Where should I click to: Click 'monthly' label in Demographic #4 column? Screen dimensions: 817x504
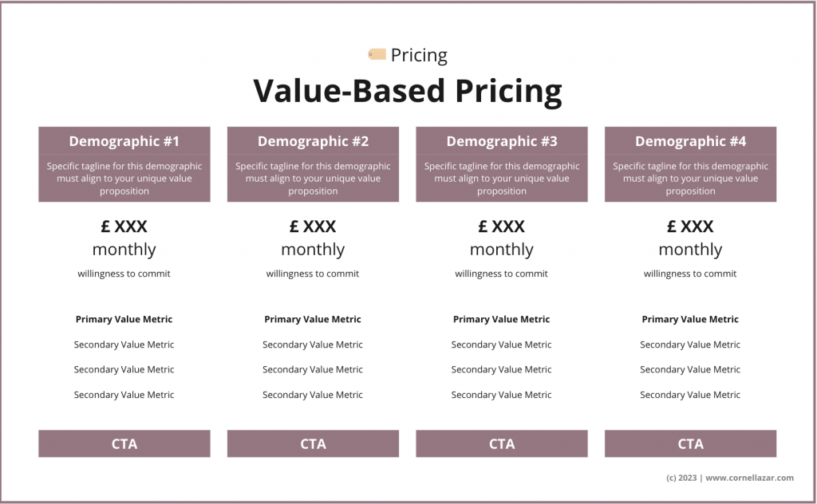(x=690, y=250)
